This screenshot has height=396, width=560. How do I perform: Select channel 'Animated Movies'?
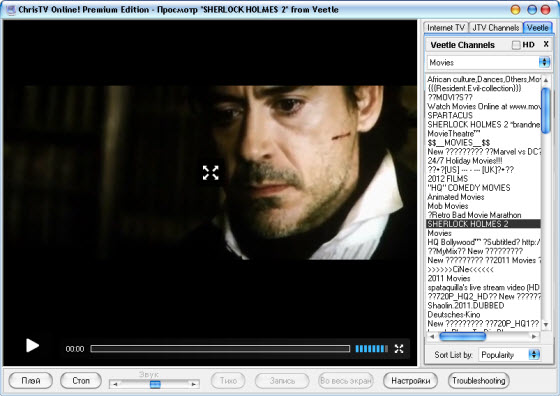point(484,197)
